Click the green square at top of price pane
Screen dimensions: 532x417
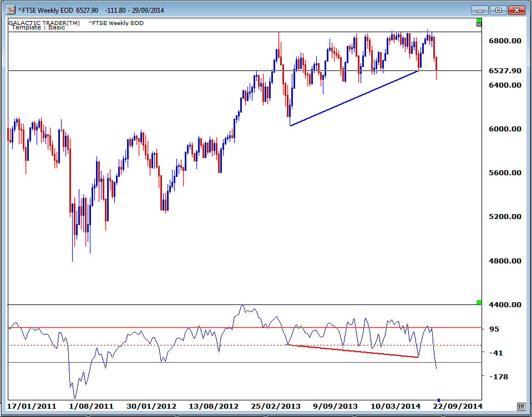coord(479,20)
